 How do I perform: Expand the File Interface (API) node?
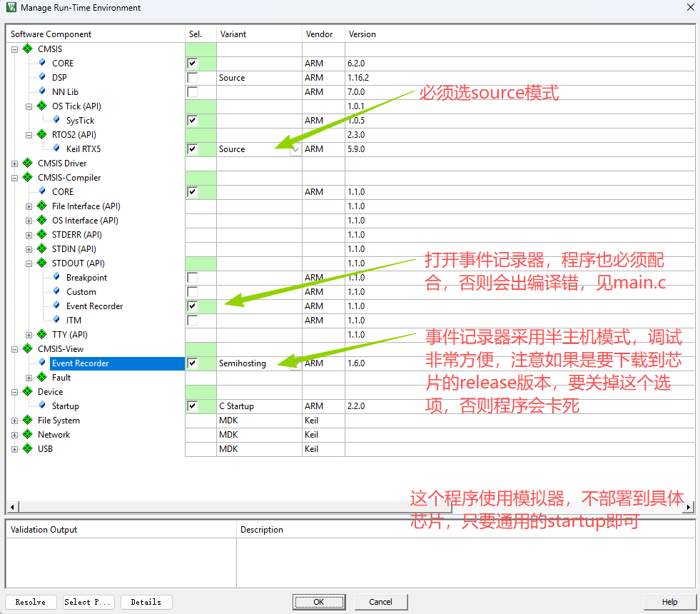[29, 207]
